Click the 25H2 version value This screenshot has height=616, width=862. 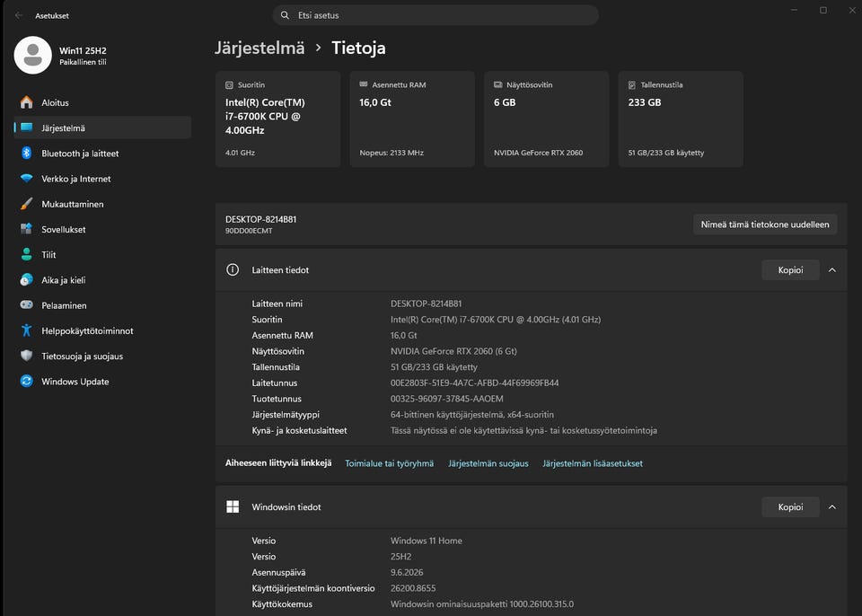tap(400, 557)
